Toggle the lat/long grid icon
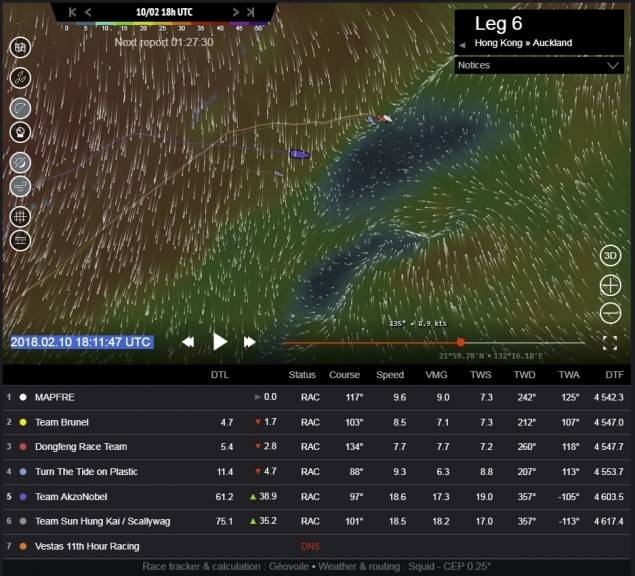Image resolution: width=635 pixels, height=576 pixels. click(20, 217)
